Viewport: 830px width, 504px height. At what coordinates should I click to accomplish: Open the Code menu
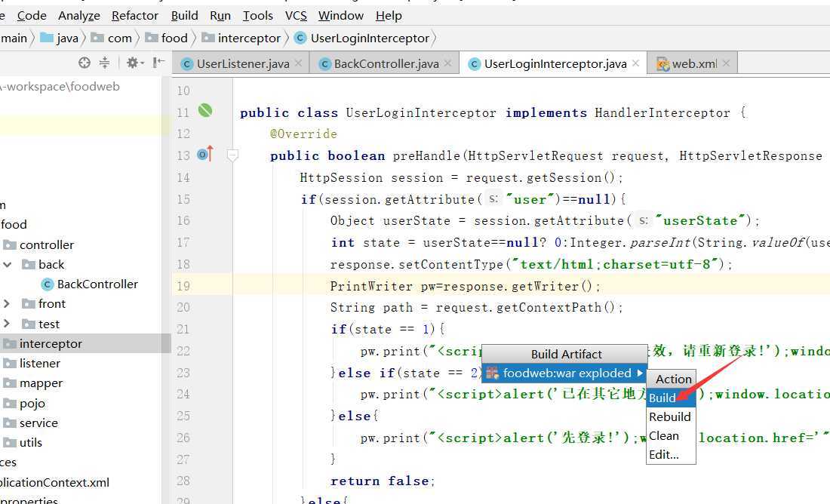[32, 16]
